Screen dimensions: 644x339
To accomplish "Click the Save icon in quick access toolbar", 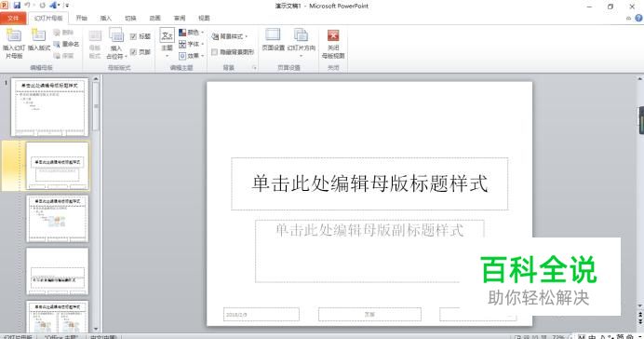I will tap(17, 6).
